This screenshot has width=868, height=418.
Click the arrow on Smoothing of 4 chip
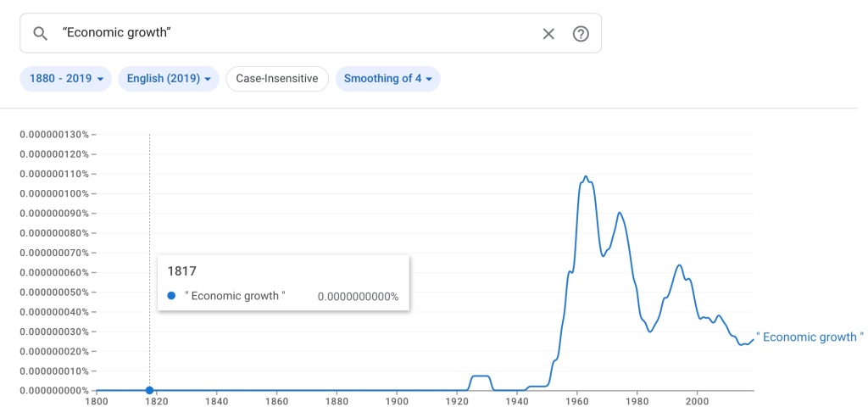pyautogui.click(x=429, y=79)
